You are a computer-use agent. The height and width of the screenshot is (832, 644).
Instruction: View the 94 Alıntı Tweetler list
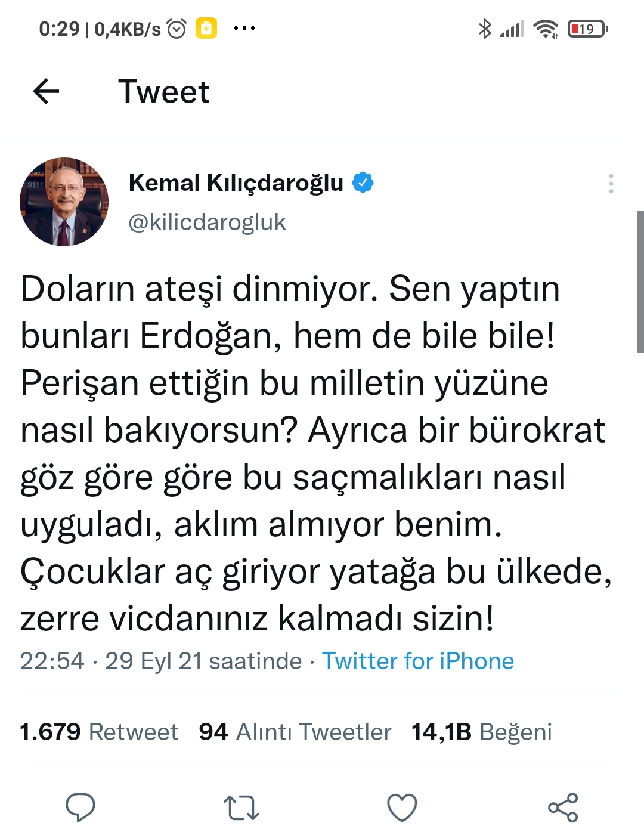coord(295,732)
